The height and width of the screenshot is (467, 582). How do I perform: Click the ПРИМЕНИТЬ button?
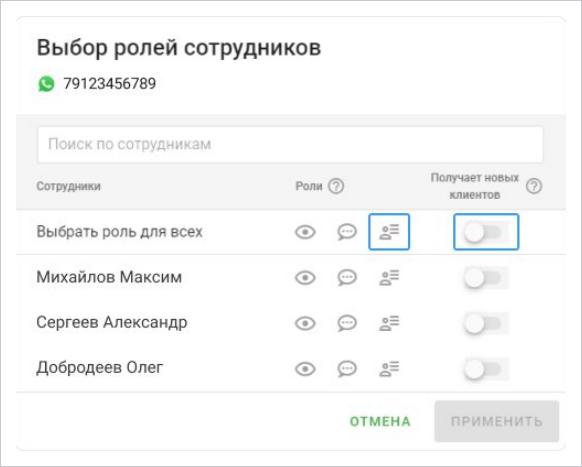497,421
